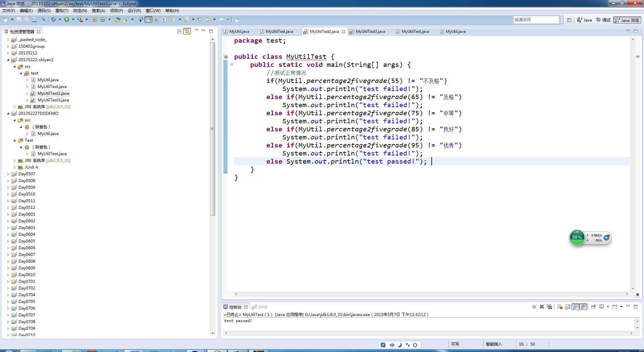Screen dimensions: 644x352
Task: Toggle Link with Editor in Package Explorer
Action: (x=187, y=32)
